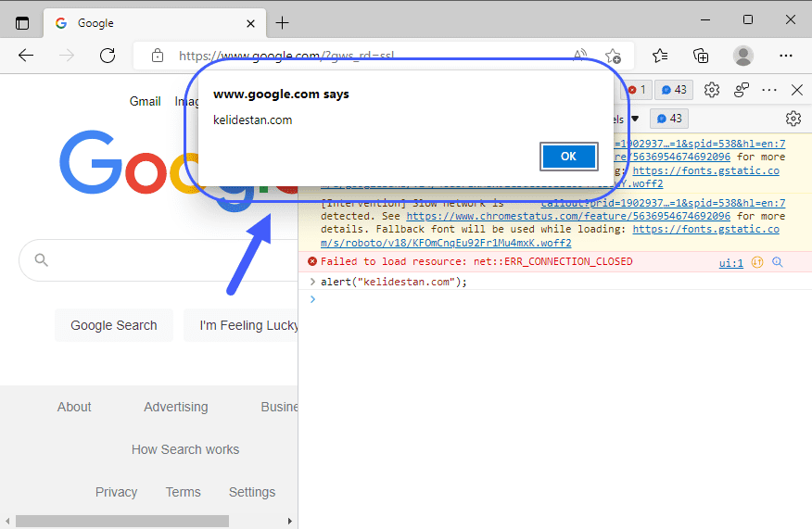Open the Settings footer link

[252, 492]
